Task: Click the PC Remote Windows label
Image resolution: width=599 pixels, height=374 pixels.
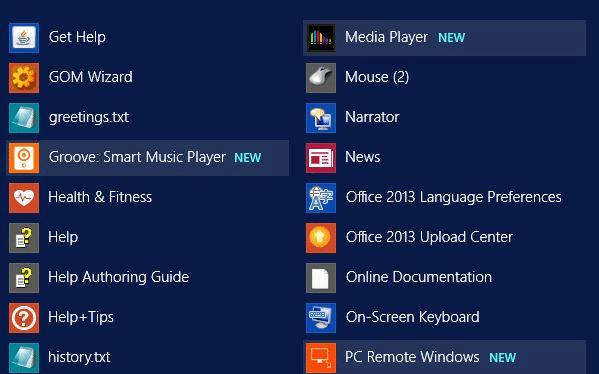Action: (412, 357)
